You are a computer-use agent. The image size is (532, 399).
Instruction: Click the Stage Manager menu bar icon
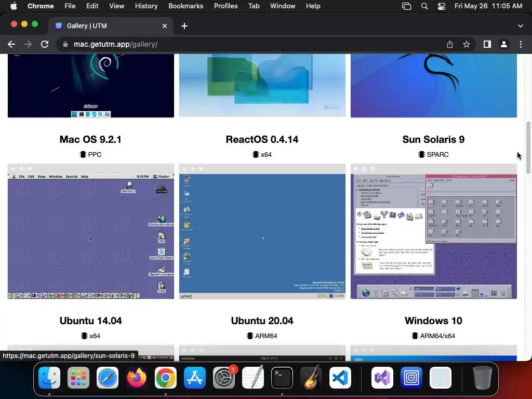tap(406, 6)
